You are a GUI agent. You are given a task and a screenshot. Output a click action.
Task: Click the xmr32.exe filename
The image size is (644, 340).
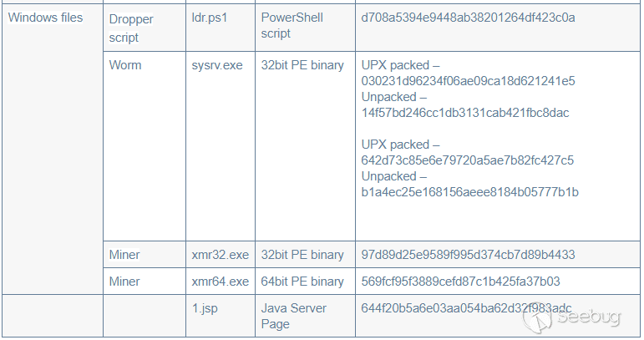coord(221,255)
